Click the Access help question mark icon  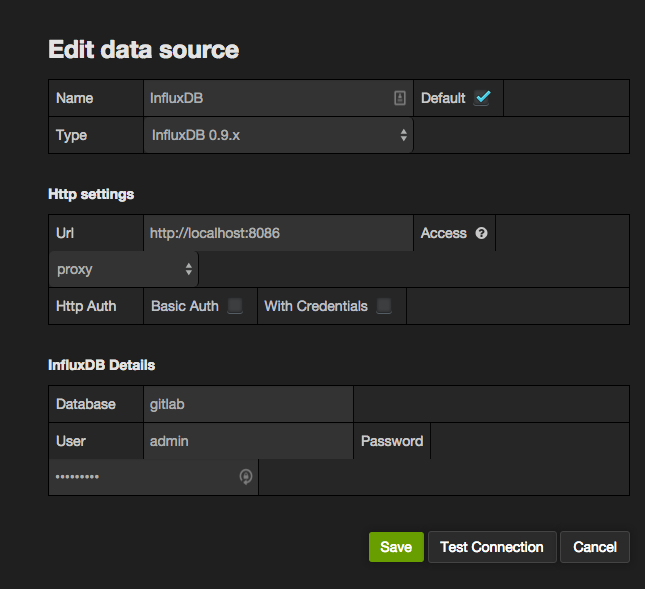pos(481,233)
